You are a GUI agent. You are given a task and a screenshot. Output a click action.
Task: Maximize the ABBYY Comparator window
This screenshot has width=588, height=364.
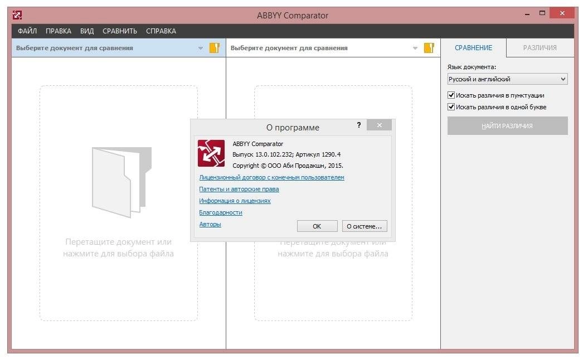542,13
